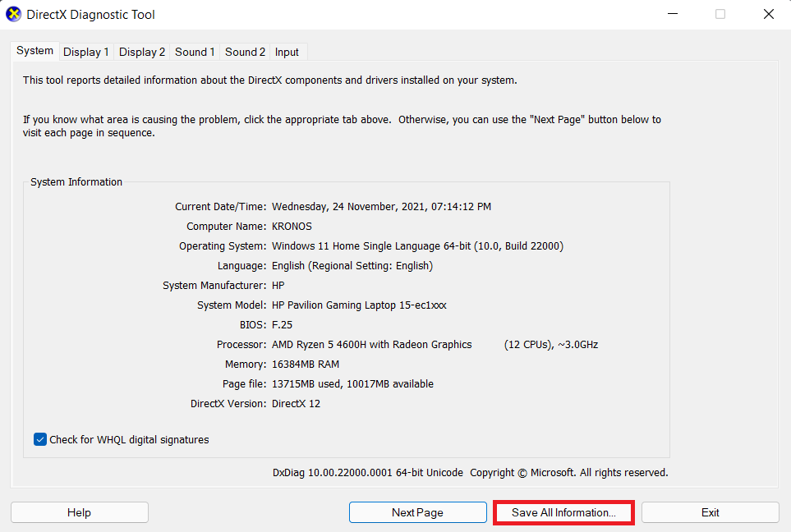Click the Help button
This screenshot has height=532, width=791.
(79, 512)
